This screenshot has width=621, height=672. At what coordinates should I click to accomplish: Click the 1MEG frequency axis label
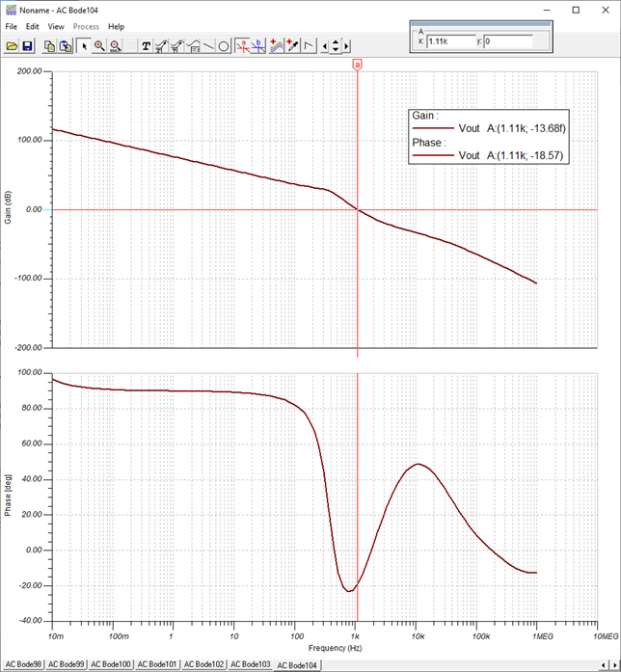tap(543, 636)
